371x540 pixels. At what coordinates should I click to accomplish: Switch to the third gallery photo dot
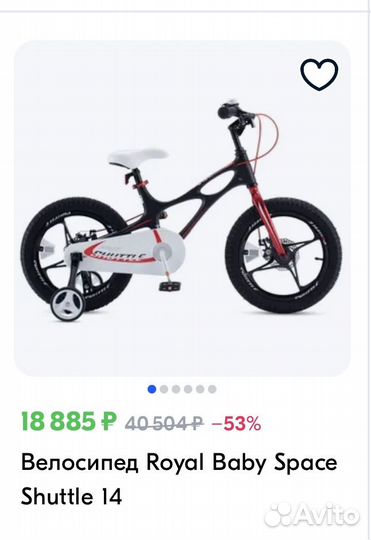[x=176, y=389]
